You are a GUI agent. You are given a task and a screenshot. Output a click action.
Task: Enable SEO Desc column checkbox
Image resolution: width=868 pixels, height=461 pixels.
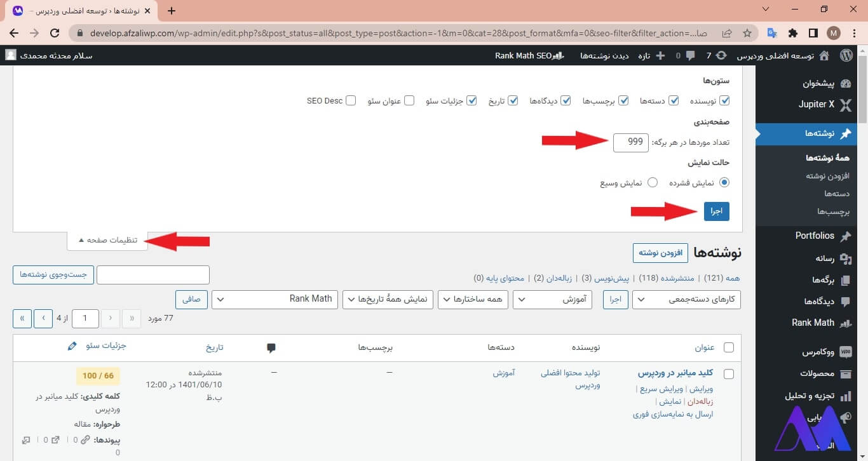(x=351, y=100)
